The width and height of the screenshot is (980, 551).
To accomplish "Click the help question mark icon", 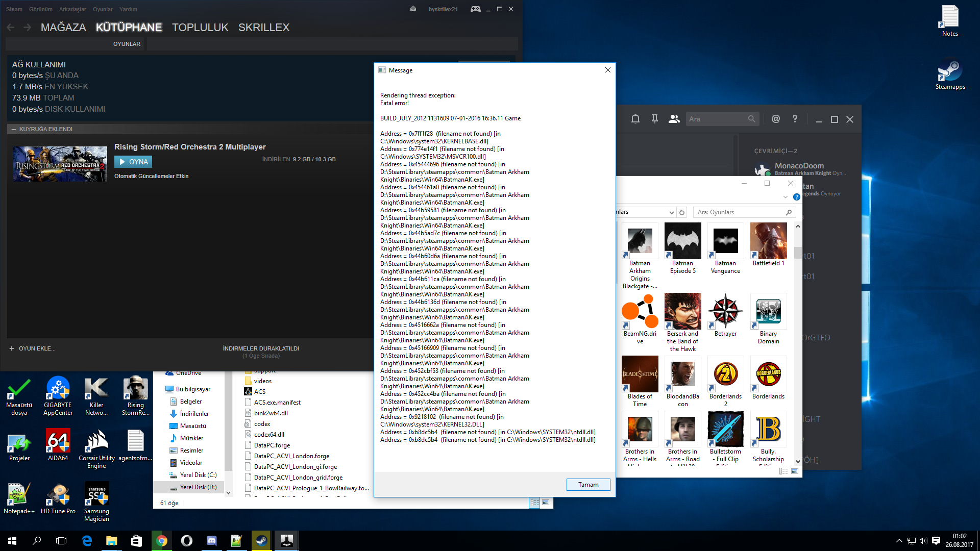I will click(x=795, y=119).
